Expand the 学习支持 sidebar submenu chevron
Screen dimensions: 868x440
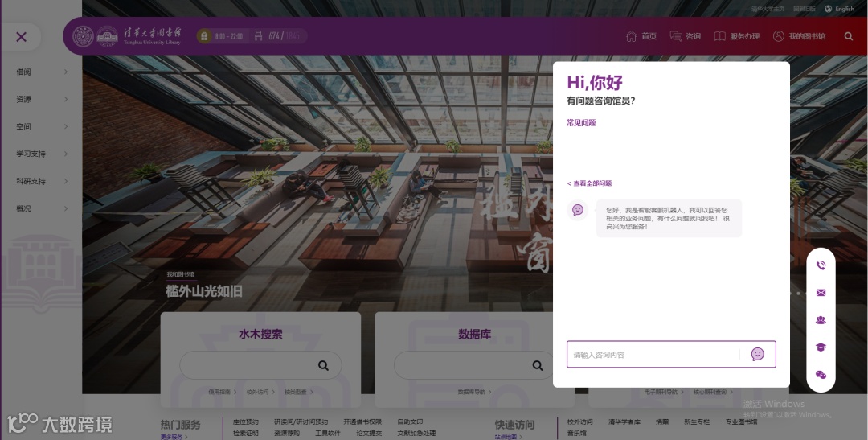(x=65, y=154)
